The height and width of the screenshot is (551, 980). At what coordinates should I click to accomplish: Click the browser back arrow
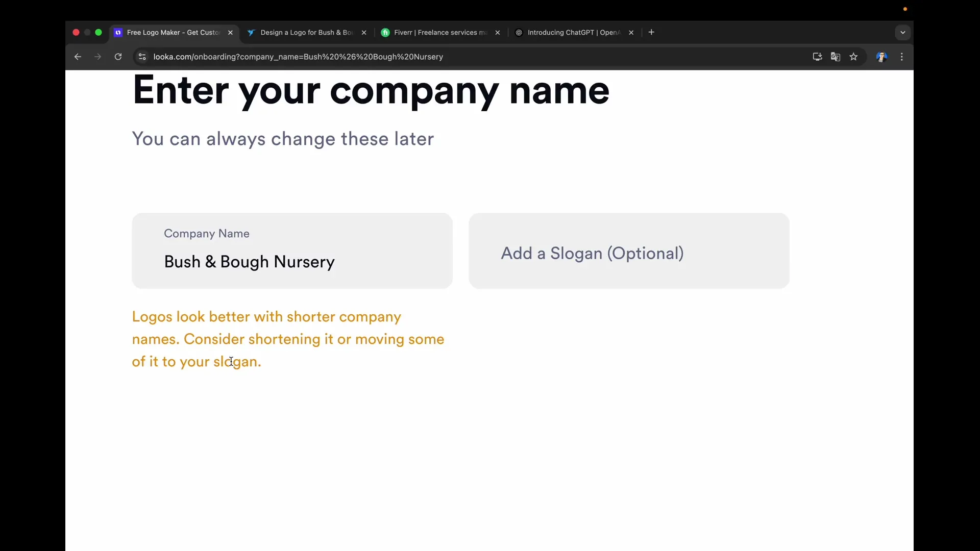click(x=78, y=57)
